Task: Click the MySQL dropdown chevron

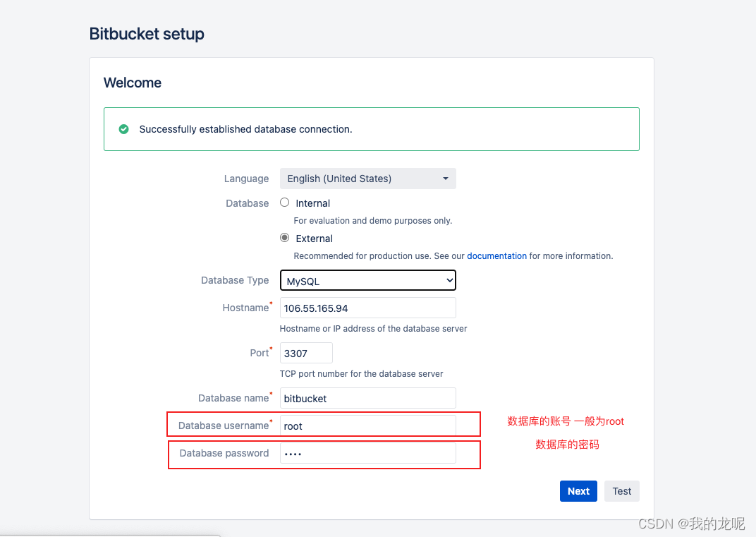Action: (x=449, y=280)
